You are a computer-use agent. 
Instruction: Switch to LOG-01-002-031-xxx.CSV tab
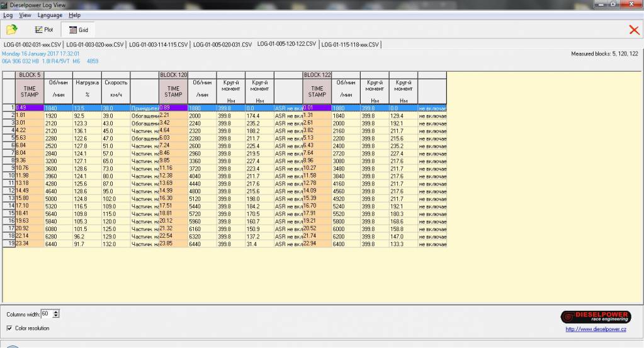coord(32,45)
